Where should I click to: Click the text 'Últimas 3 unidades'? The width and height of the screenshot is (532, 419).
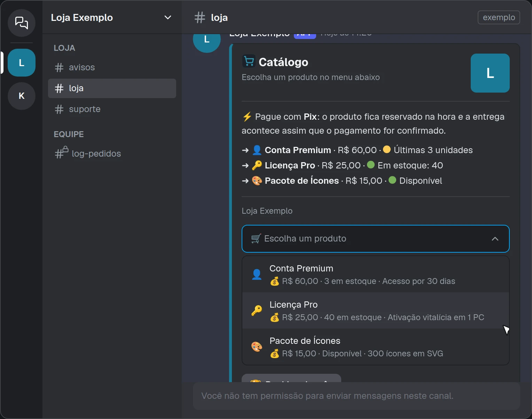point(433,150)
